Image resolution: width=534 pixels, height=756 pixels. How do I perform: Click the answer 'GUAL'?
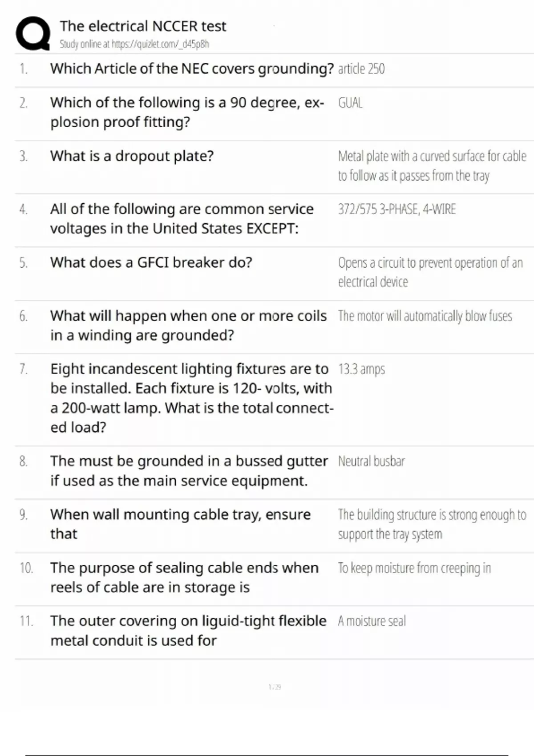coord(350,103)
